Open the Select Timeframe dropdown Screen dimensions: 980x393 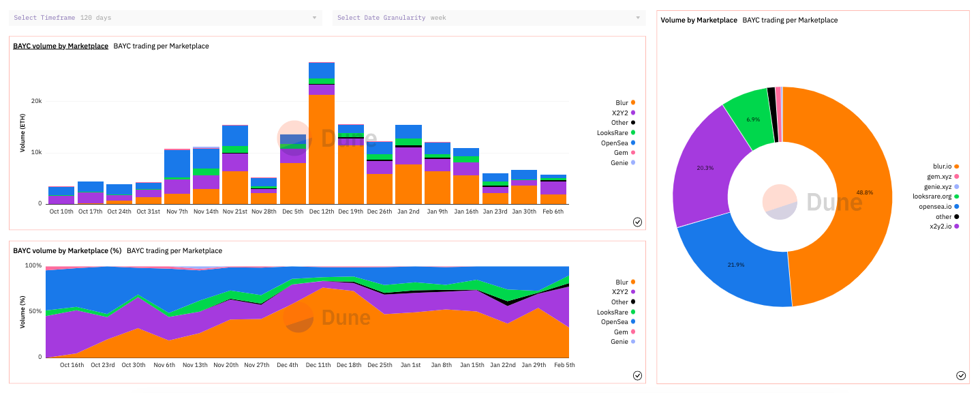[x=166, y=18]
